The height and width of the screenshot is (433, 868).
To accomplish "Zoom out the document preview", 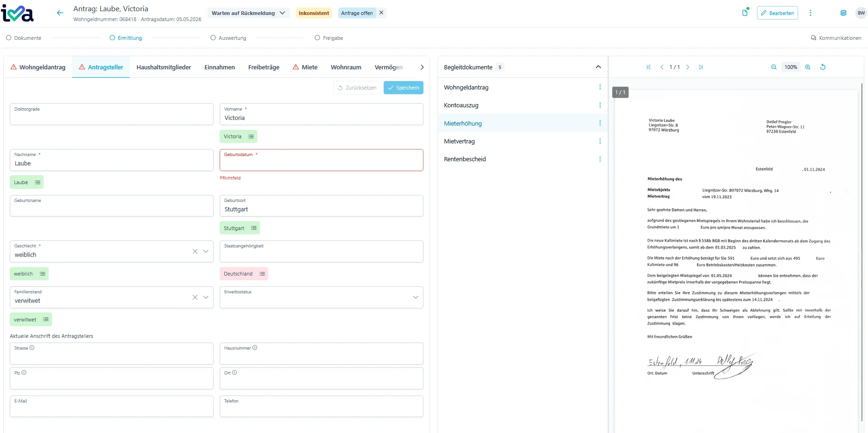I will click(x=774, y=67).
